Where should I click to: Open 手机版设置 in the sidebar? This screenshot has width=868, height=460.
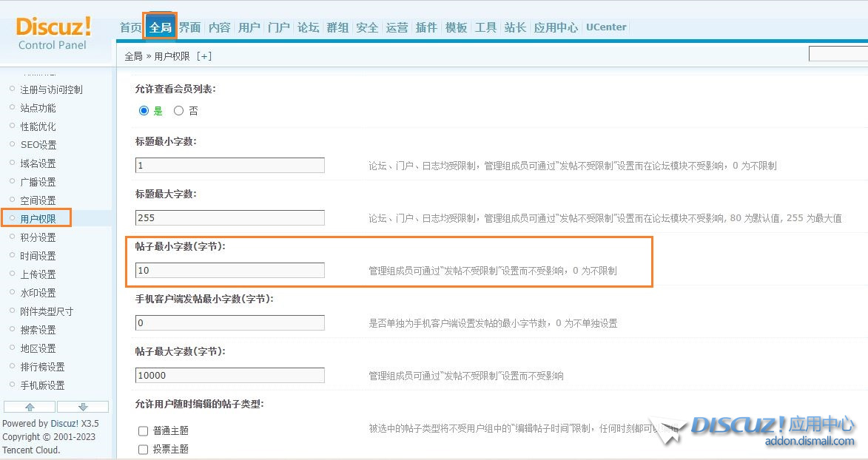[x=42, y=385]
